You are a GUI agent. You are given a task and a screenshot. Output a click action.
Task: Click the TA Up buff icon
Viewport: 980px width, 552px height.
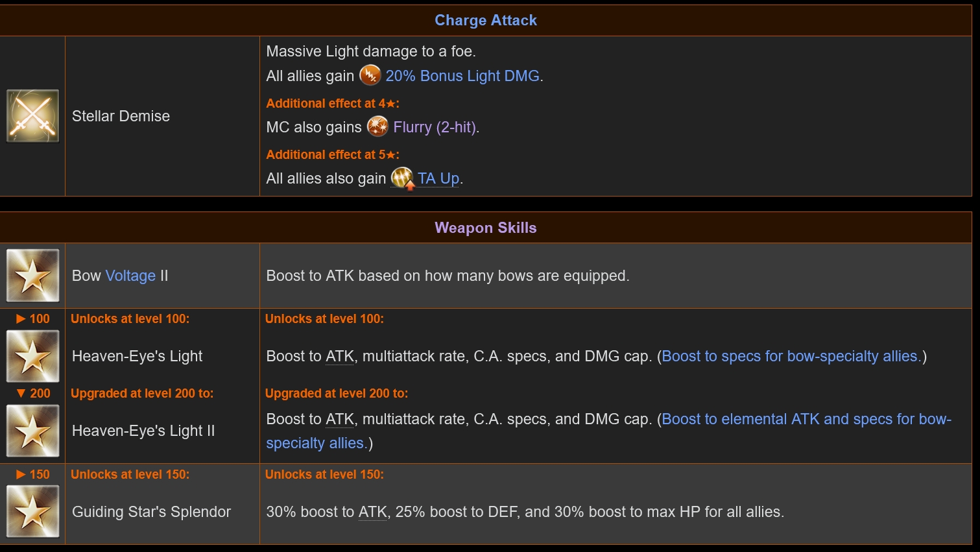pyautogui.click(x=403, y=178)
